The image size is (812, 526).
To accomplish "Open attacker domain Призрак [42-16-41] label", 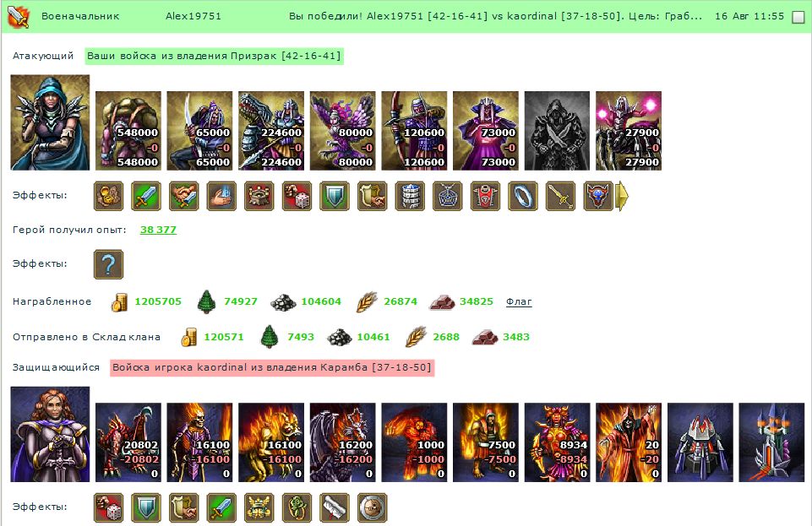I will click(215, 56).
